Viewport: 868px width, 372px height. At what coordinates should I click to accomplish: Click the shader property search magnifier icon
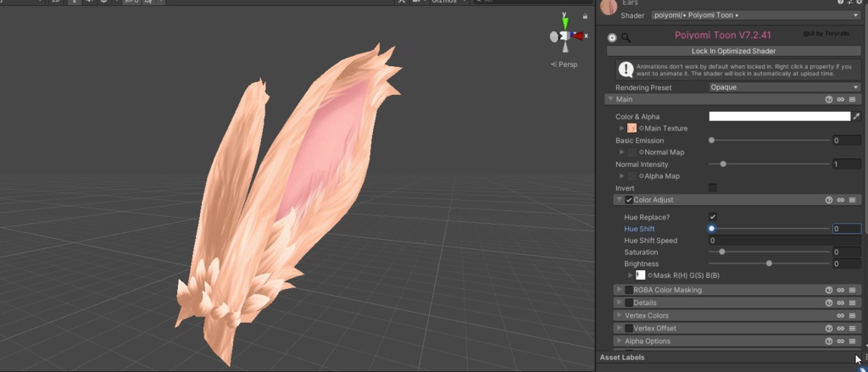click(626, 37)
